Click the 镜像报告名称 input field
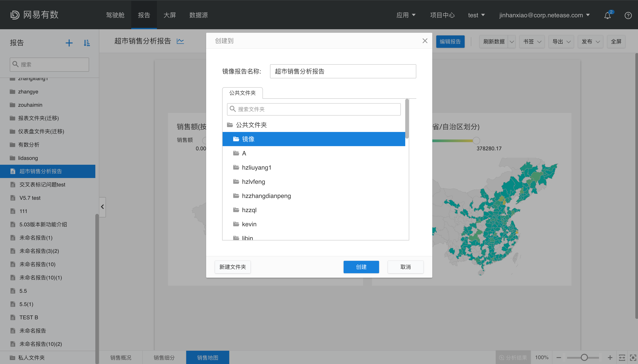 [343, 71]
